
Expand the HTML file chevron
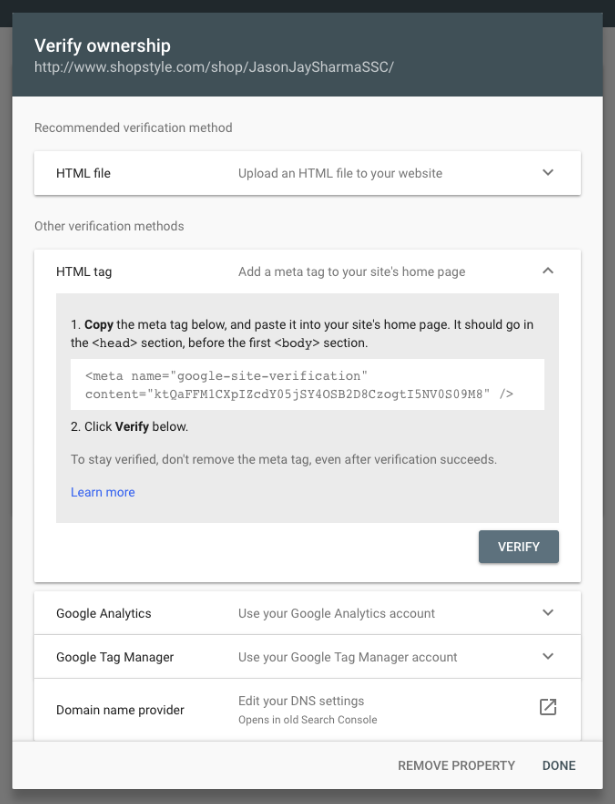[548, 173]
